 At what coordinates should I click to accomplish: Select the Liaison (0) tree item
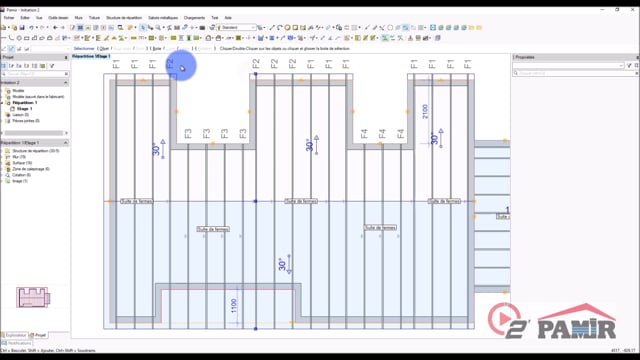point(20,115)
